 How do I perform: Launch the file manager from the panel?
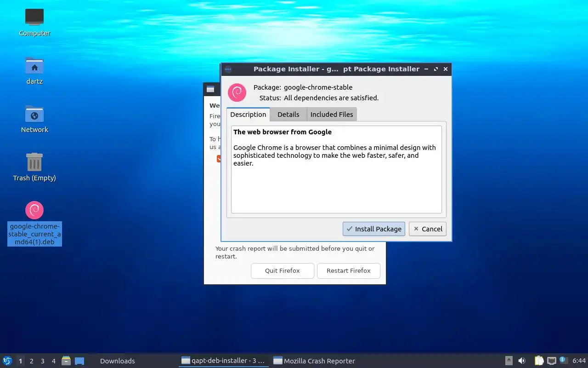pyautogui.click(x=66, y=361)
